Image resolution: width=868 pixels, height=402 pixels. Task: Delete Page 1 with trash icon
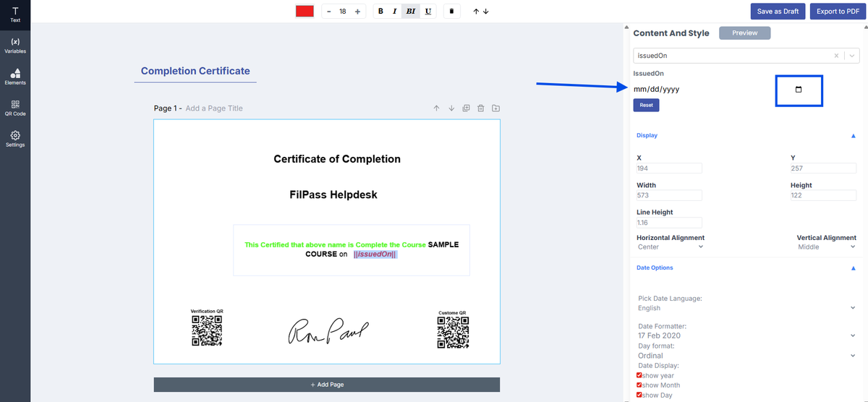pyautogui.click(x=481, y=108)
